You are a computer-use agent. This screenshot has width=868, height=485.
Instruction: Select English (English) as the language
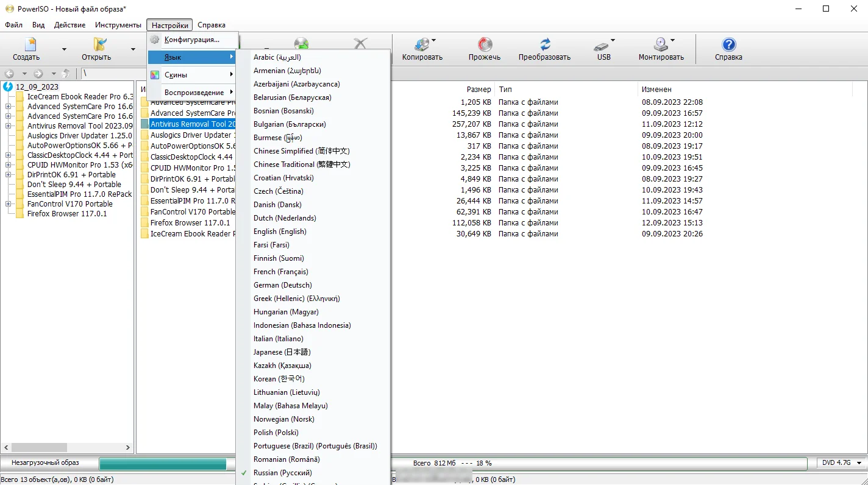(280, 232)
